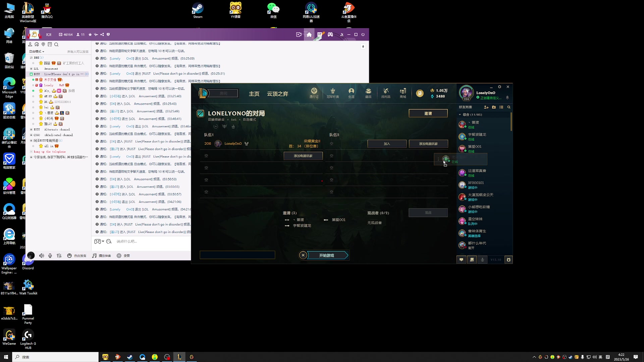The image size is (644, 362).
Task: Click the YY speaker volume icon
Action: pos(42,255)
